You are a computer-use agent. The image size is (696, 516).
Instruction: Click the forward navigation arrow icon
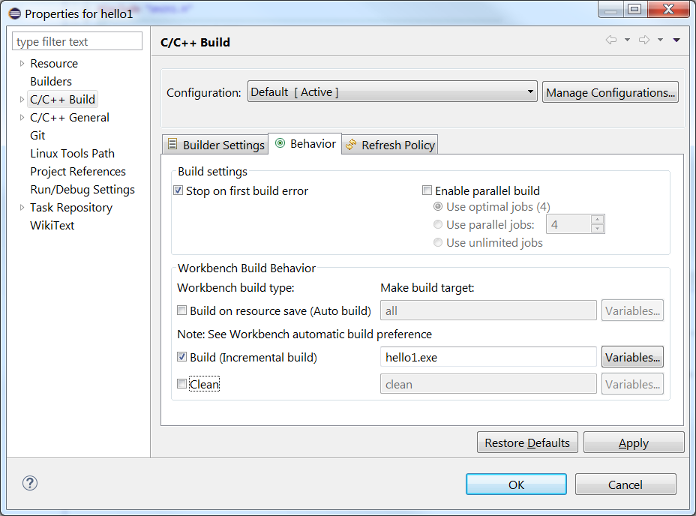coord(644,40)
